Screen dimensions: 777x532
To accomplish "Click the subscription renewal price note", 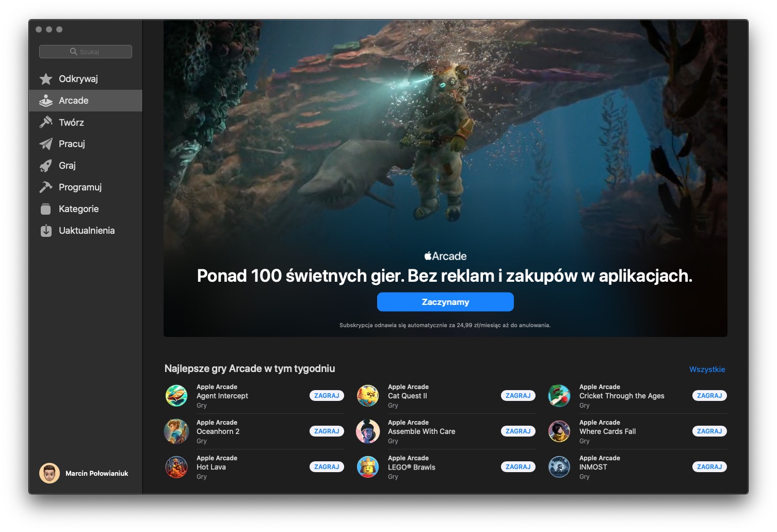I will [445, 325].
